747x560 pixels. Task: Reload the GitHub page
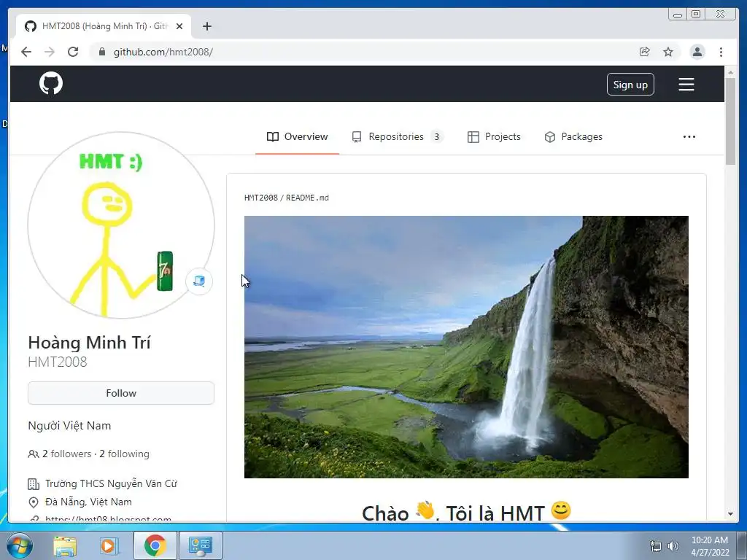(73, 52)
